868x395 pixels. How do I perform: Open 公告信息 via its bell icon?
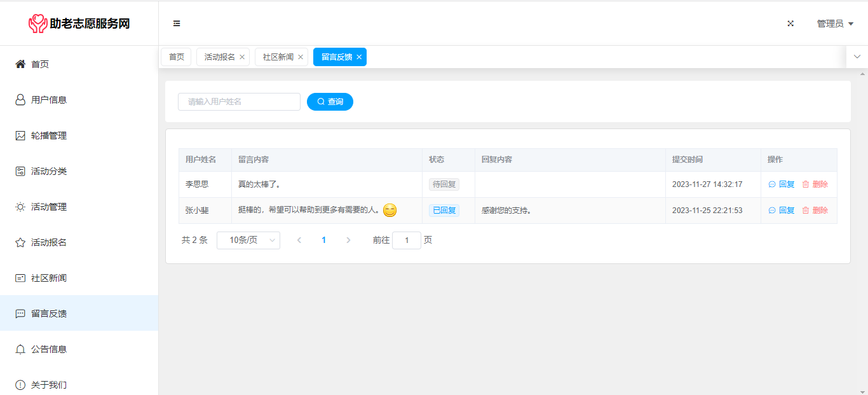click(20, 349)
